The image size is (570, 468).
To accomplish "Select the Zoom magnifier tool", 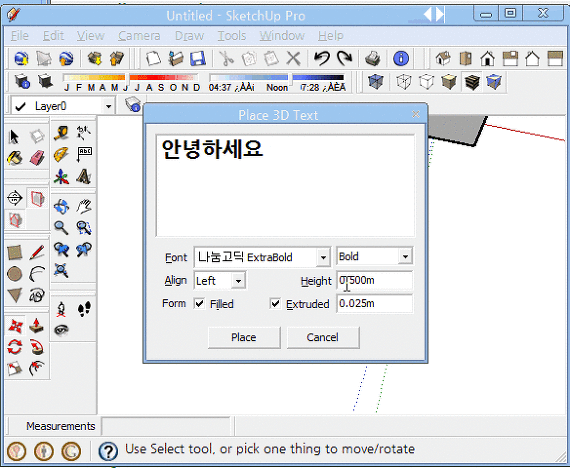I will coord(61,228).
